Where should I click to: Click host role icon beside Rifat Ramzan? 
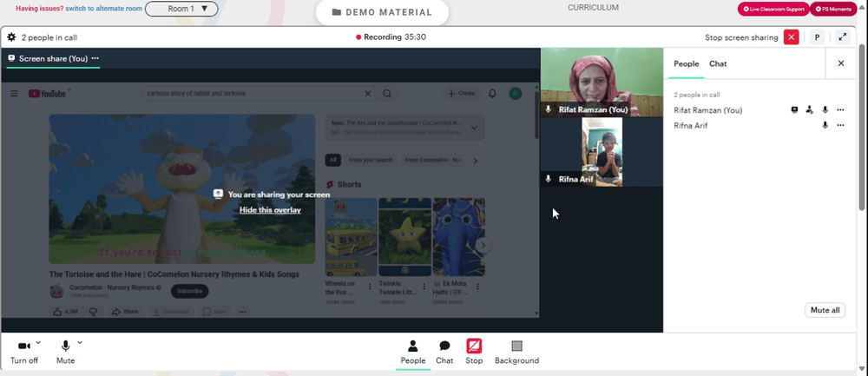[809, 109]
